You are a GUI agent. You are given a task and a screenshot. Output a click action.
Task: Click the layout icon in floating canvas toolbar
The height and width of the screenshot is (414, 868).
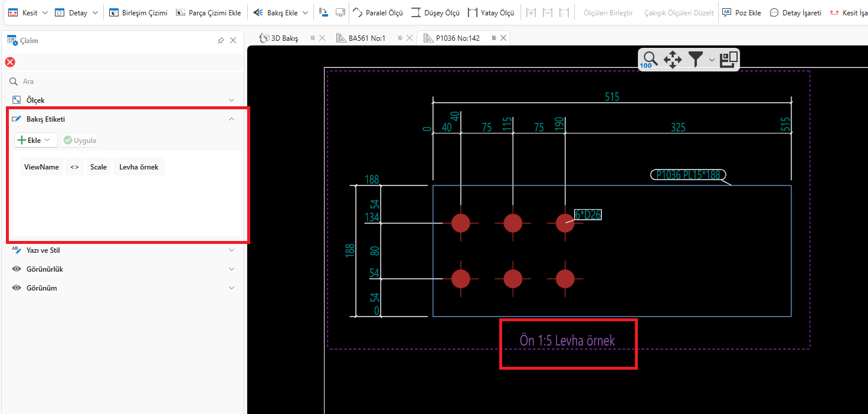click(729, 59)
